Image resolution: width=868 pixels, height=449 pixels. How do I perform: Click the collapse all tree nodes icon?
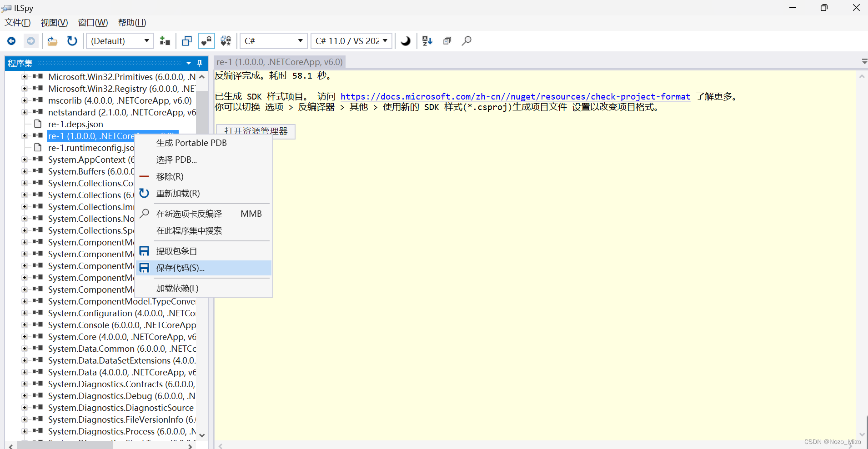coord(447,41)
